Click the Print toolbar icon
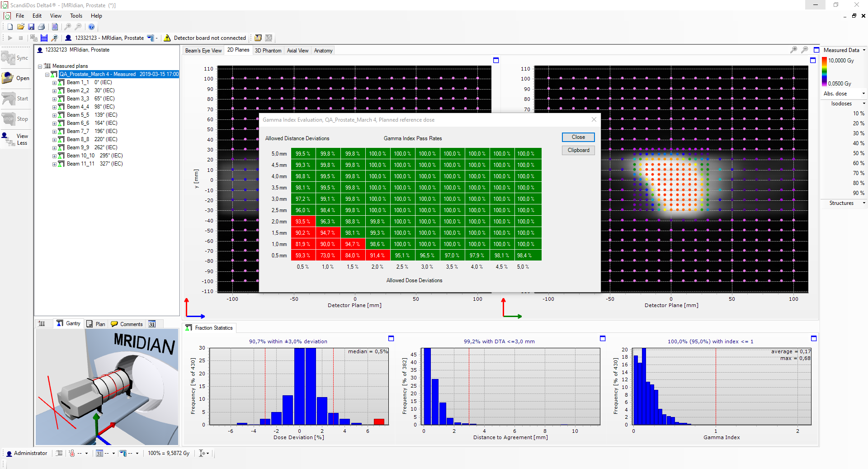Screen dimensions: 868x469 42,27
